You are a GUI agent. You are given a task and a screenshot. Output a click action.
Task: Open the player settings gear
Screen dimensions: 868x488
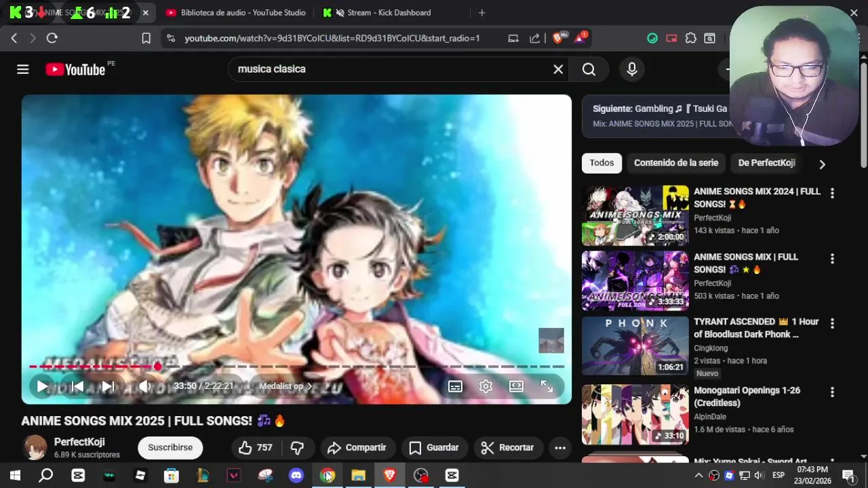486,386
